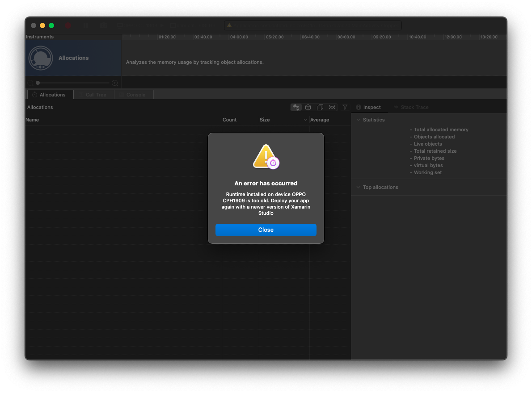Viewport: 532px width, 393px height.
Task: Click the warning status field in toolbar
Action: 313,25
